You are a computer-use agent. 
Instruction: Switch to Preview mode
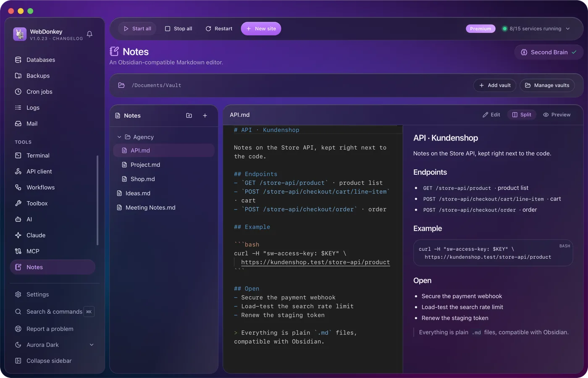point(557,115)
